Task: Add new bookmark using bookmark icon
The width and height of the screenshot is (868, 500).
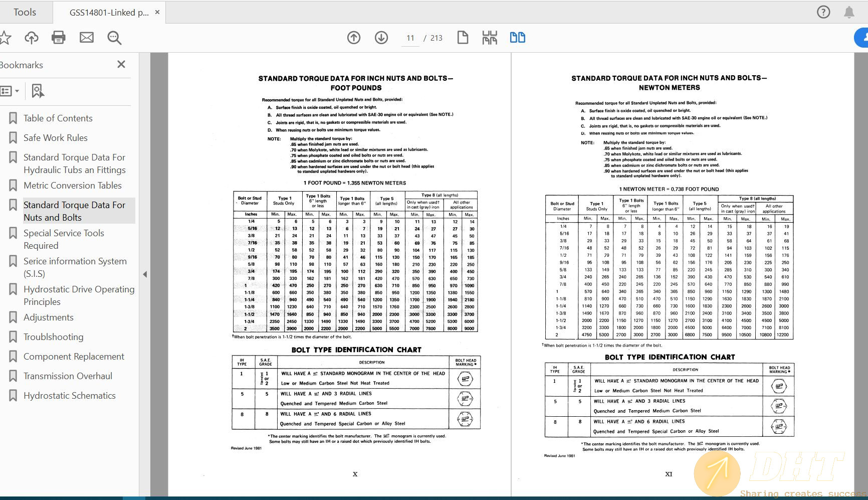Action: 38,91
